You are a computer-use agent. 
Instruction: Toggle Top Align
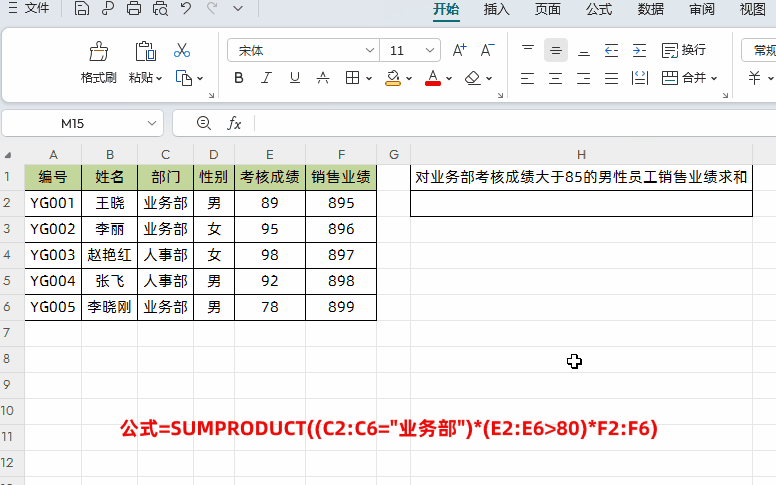pyautogui.click(x=528, y=50)
